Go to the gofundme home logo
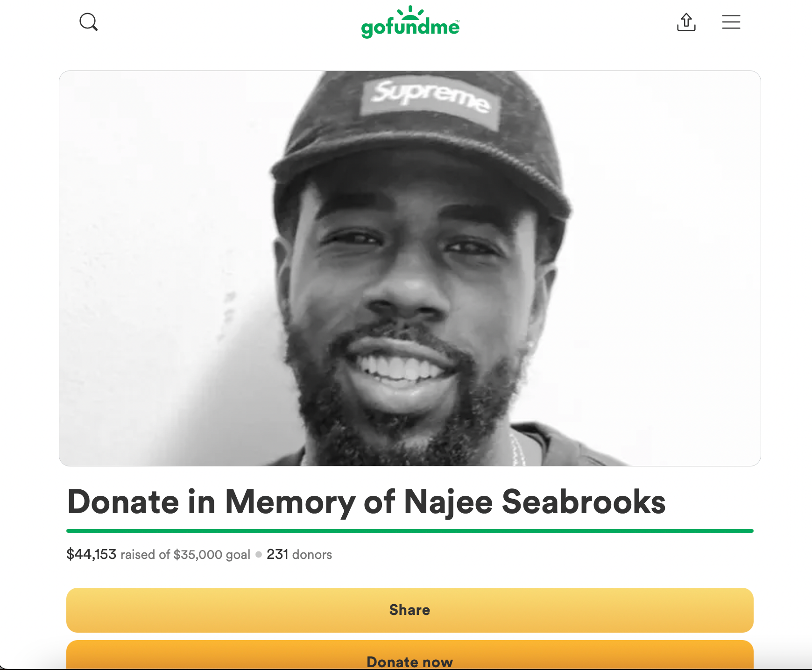The width and height of the screenshot is (812, 670). (410, 22)
